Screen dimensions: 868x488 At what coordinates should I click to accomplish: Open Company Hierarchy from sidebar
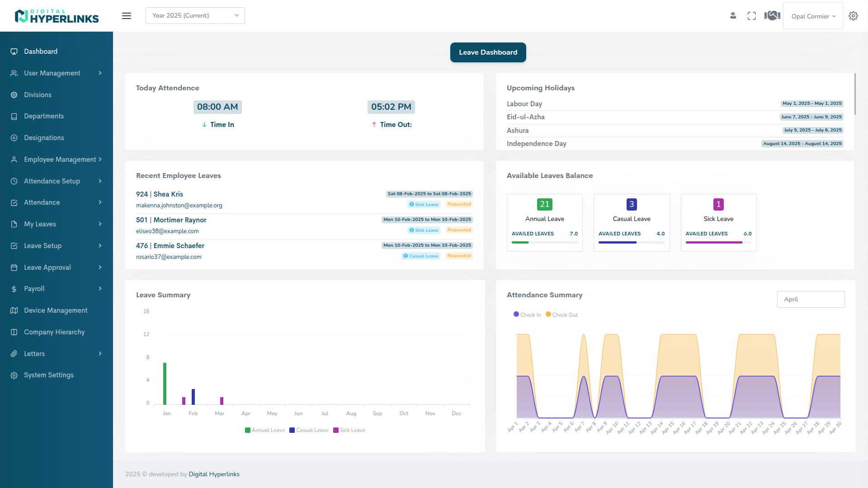coord(54,332)
